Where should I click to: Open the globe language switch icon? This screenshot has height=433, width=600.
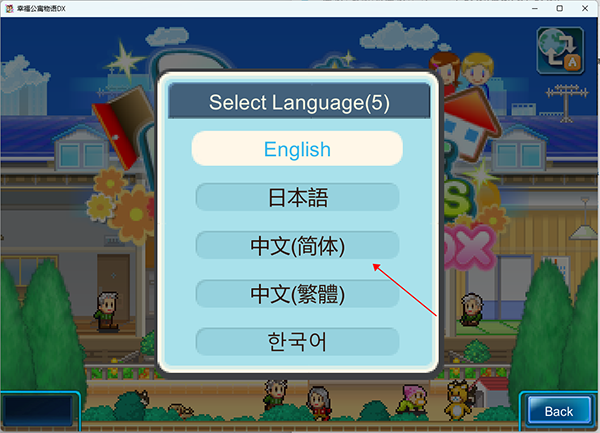(560, 50)
